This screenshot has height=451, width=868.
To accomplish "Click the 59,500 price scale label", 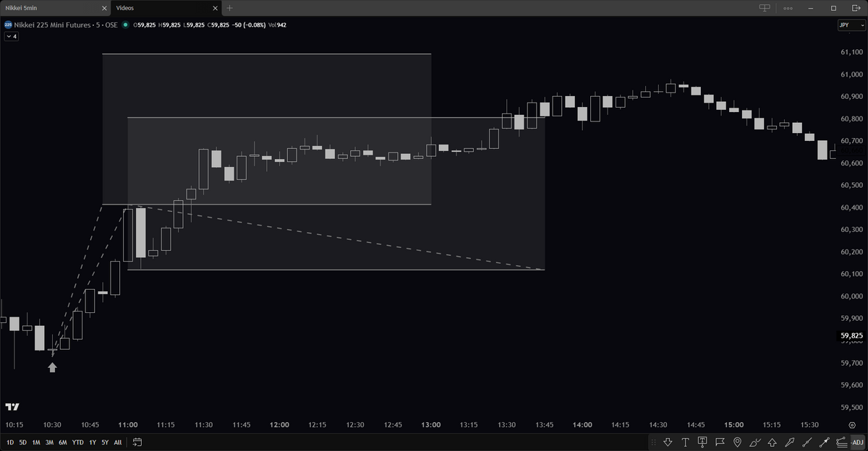I will tap(851, 407).
